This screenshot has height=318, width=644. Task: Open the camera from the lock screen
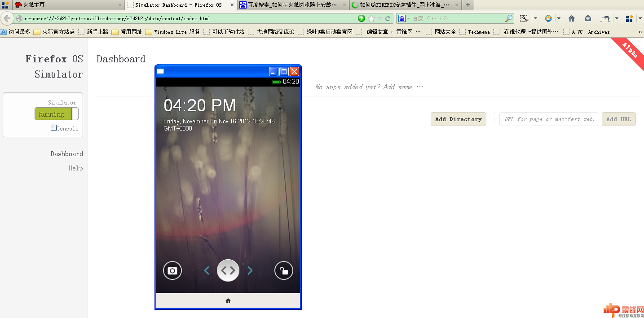pos(172,270)
